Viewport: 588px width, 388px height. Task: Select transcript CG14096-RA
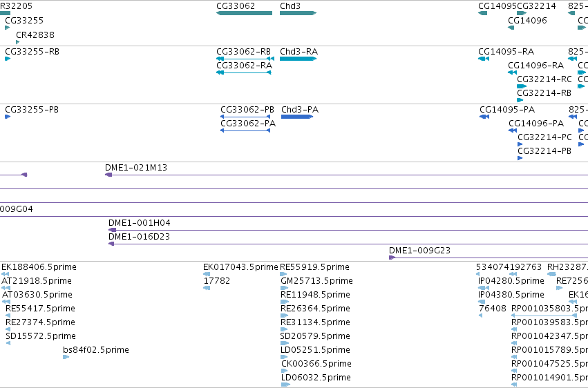[512, 72]
